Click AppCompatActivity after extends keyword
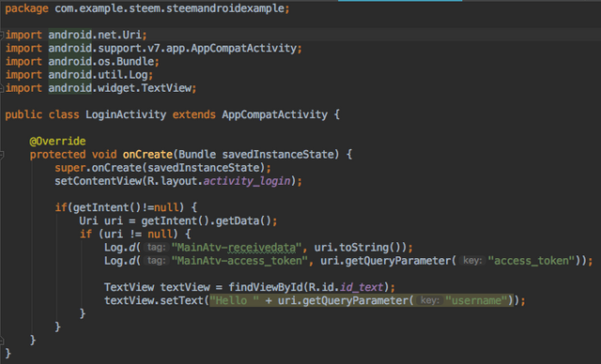This screenshot has width=601, height=364. pyautogui.click(x=274, y=114)
